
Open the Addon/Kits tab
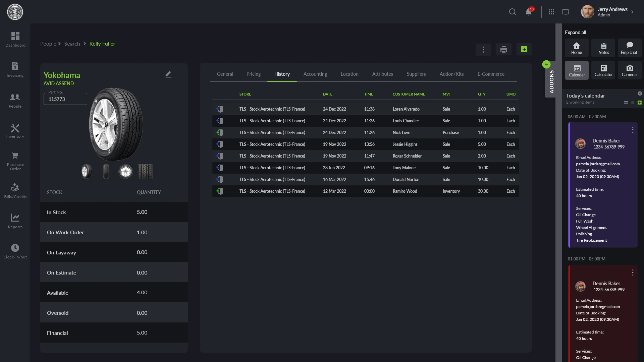[451, 74]
